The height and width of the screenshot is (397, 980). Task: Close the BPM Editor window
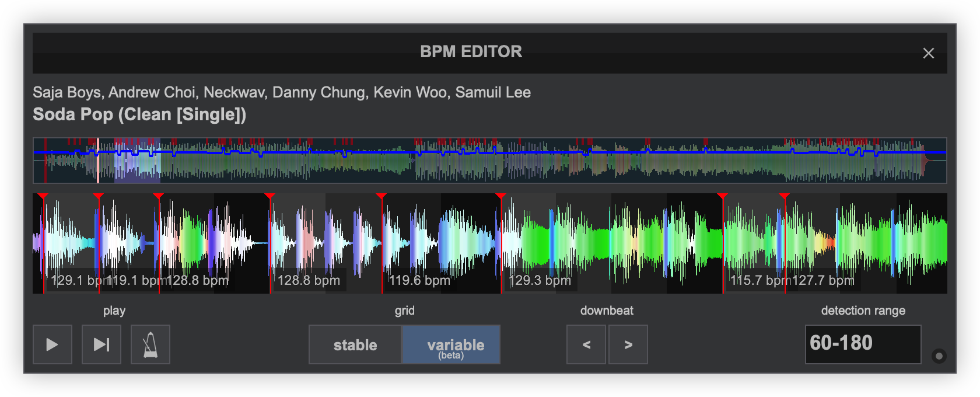928,53
